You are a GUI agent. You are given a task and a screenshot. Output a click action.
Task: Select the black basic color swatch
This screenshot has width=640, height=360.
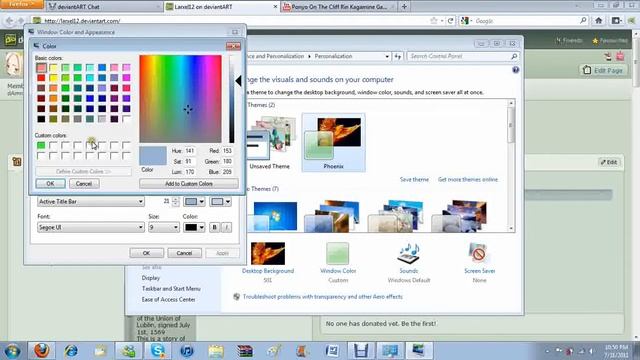(x=41, y=119)
